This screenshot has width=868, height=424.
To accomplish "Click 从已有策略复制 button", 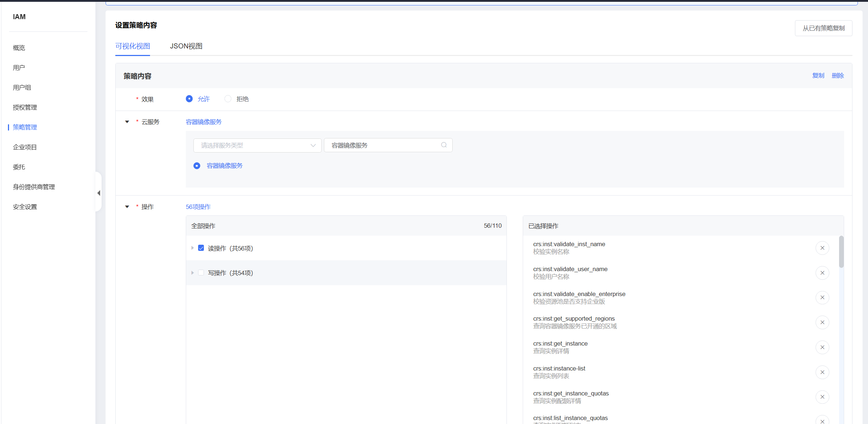I will coord(823,28).
